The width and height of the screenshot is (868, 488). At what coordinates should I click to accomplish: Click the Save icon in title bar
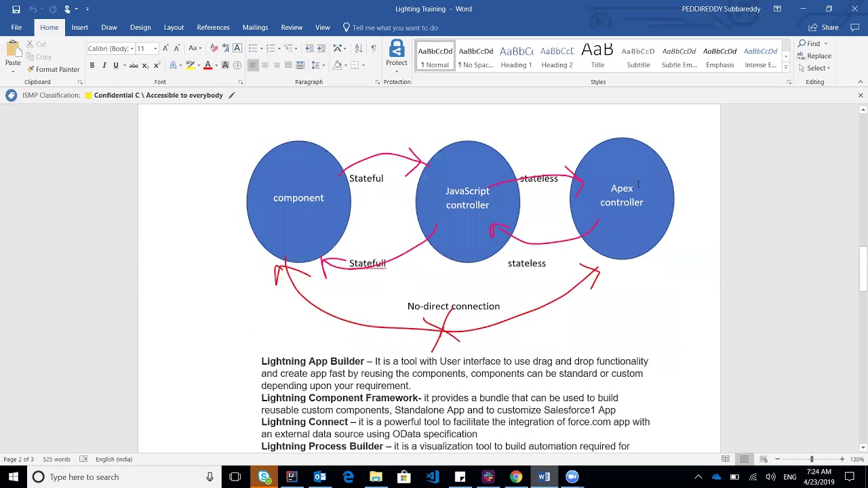point(16,9)
